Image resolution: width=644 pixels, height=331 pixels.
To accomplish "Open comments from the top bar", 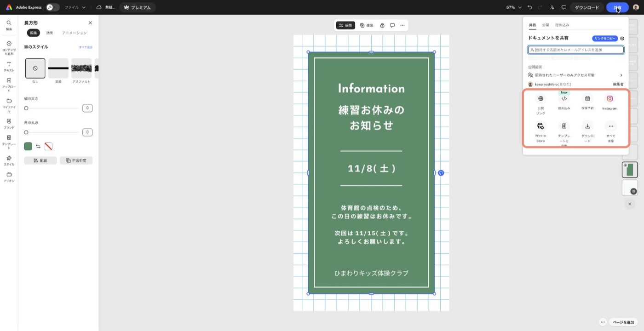I will (563, 7).
